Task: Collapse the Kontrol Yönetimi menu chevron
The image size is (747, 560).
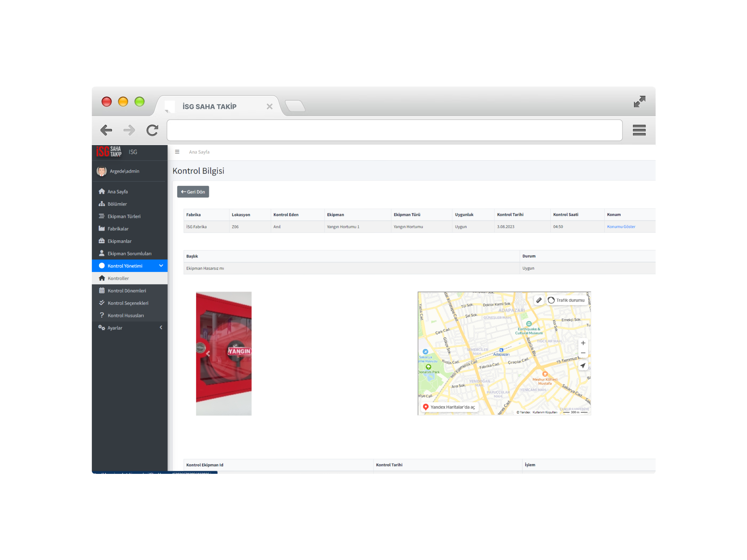Action: click(161, 266)
